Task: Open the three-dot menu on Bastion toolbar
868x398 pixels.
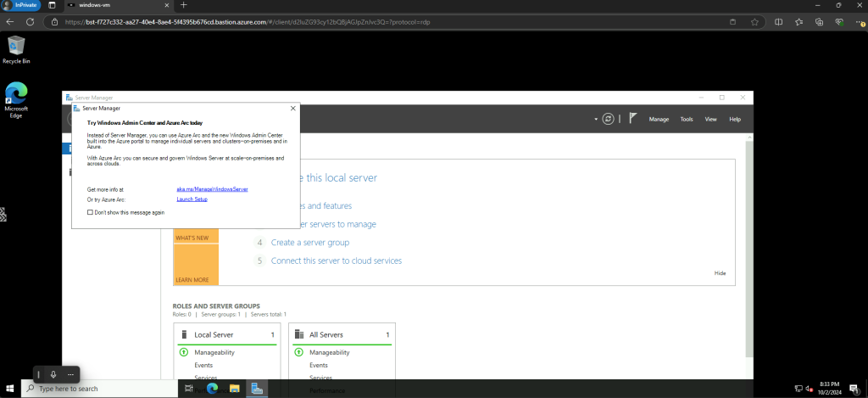Action: 70,375
